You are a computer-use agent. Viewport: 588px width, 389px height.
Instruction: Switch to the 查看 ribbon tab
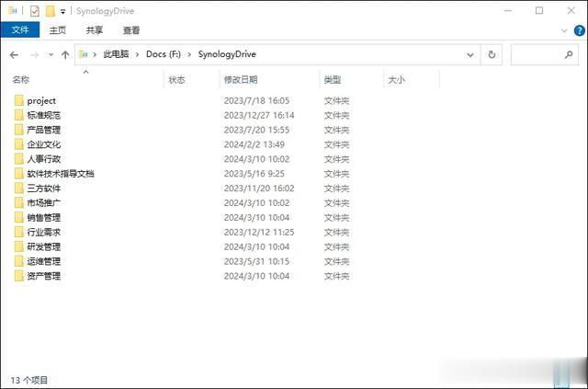coord(131,30)
